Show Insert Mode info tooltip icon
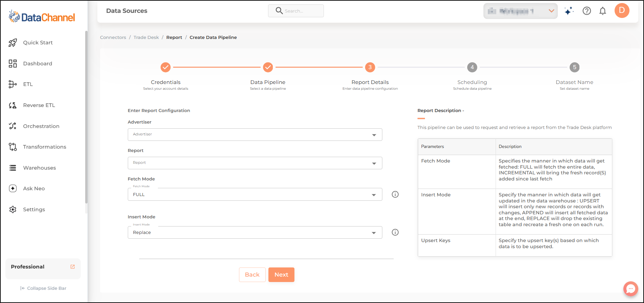644x303 pixels. click(x=395, y=232)
